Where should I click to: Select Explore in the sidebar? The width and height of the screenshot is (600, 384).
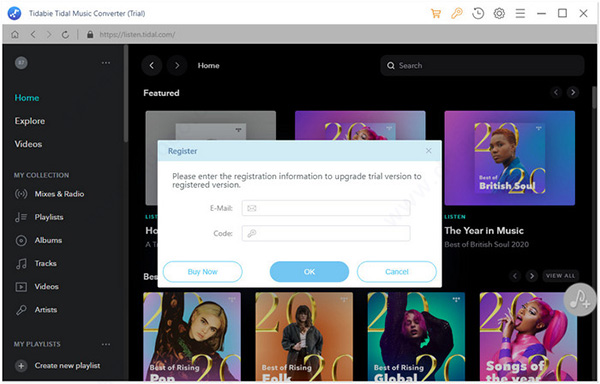(x=30, y=121)
